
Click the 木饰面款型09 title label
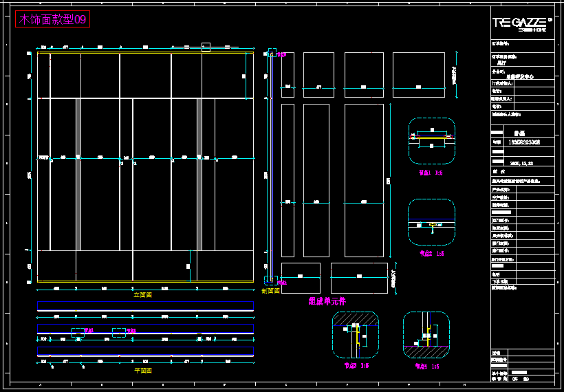click(x=52, y=19)
